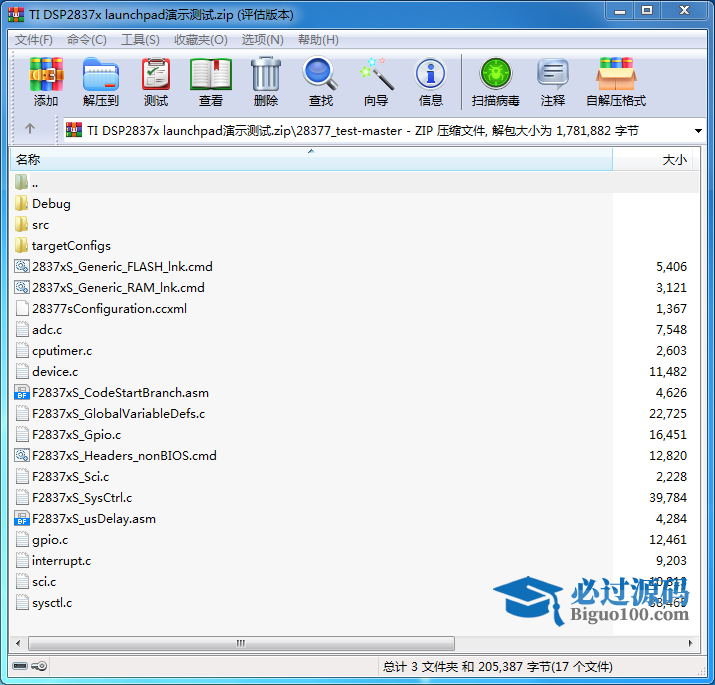The width and height of the screenshot is (715, 685).
Task: Go up one folder level arrow
Action: 30,129
